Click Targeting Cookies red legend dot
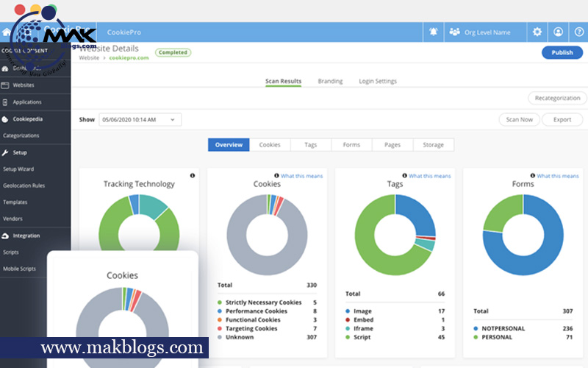 click(x=220, y=328)
